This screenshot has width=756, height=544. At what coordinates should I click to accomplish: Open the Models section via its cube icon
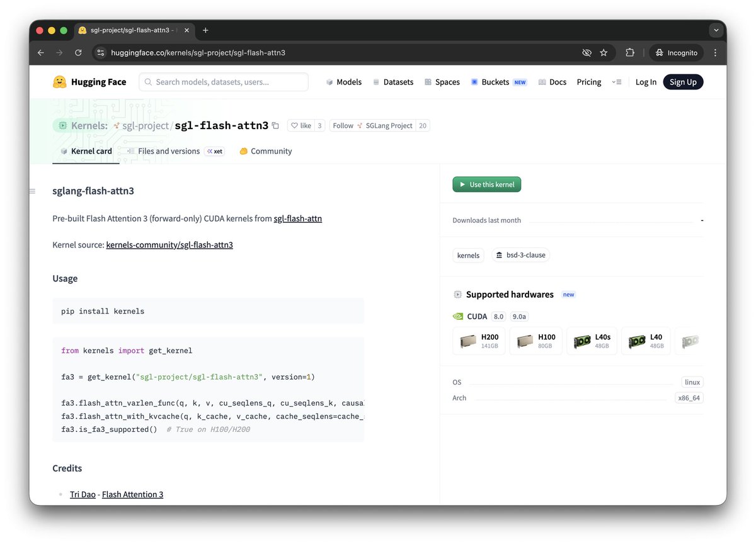[330, 82]
